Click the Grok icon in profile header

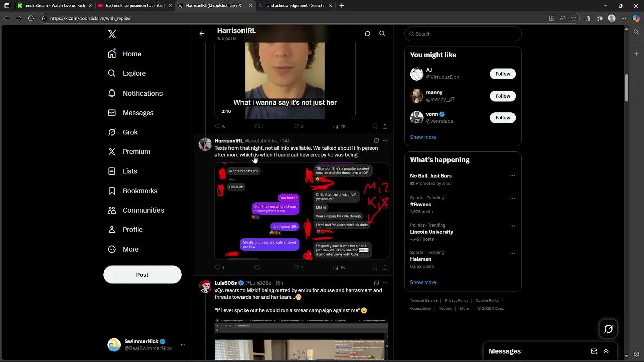[x=368, y=34]
